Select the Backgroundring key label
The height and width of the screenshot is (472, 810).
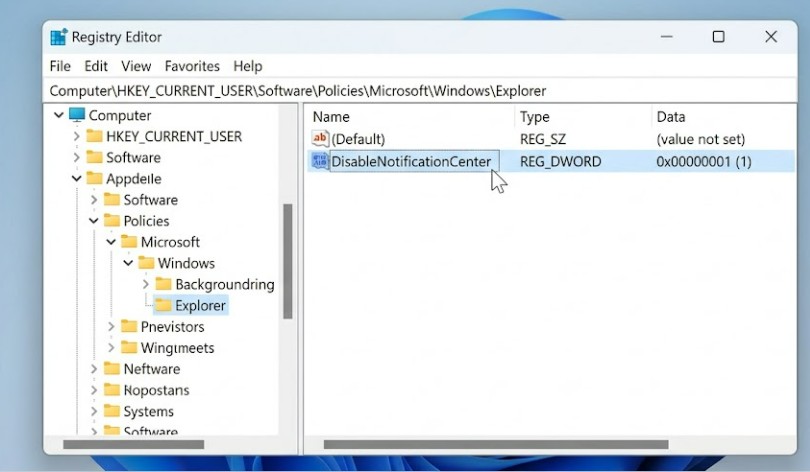click(x=225, y=285)
